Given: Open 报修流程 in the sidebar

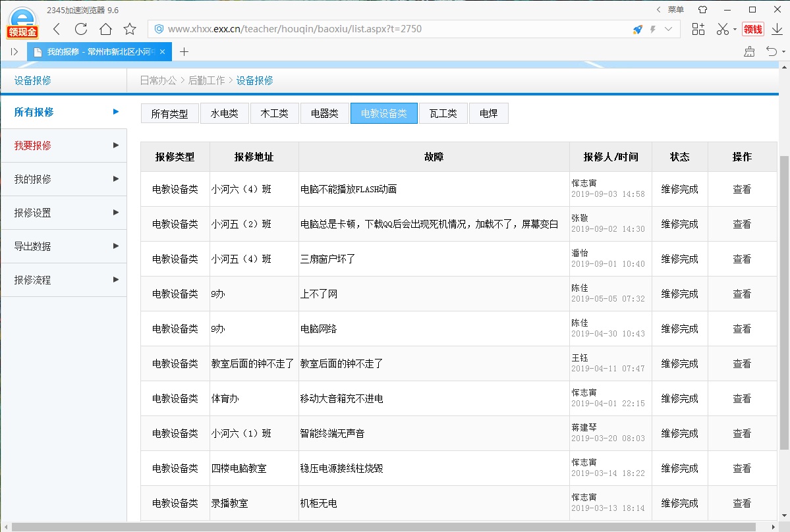Looking at the screenshot, I should [x=63, y=280].
